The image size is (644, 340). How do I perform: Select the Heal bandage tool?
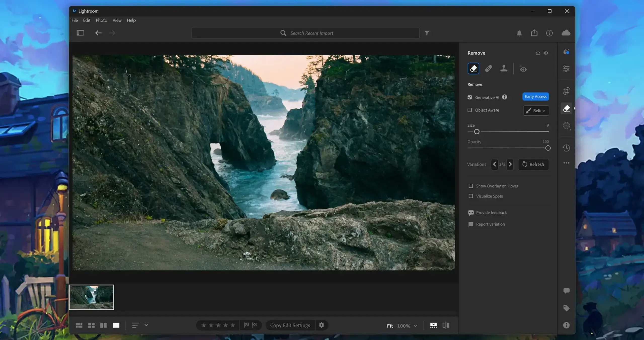(489, 69)
